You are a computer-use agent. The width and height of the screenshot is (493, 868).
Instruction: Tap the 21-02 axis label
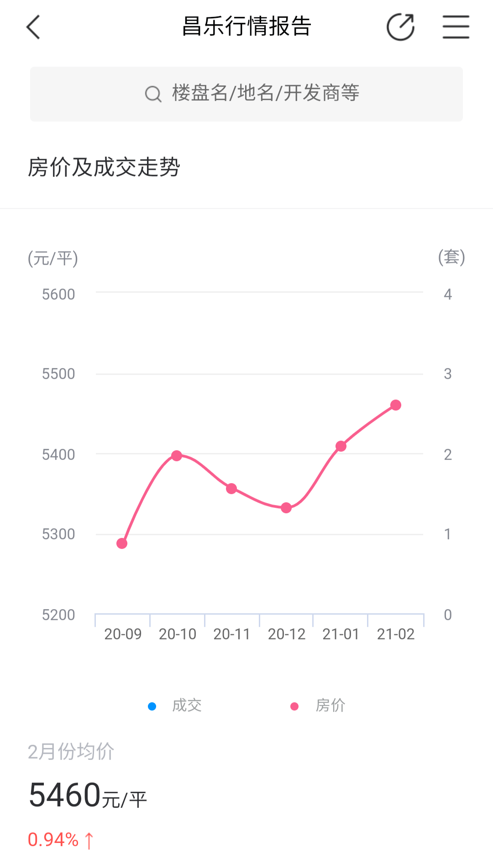(x=396, y=634)
